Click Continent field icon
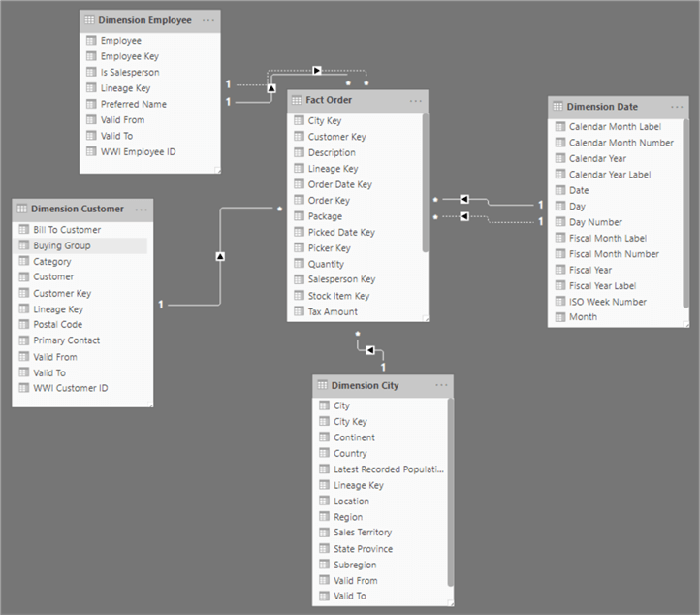Viewport: 700px width, 615px height. [x=324, y=437]
